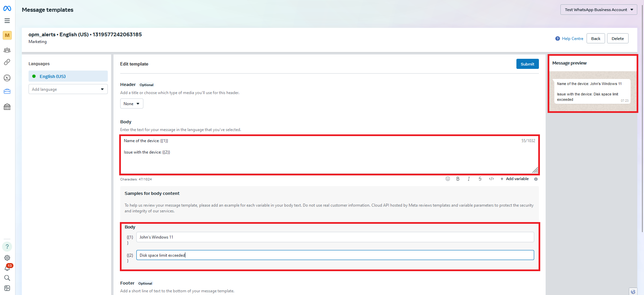Toggle strikethrough formatting in body toolbar

[480, 179]
